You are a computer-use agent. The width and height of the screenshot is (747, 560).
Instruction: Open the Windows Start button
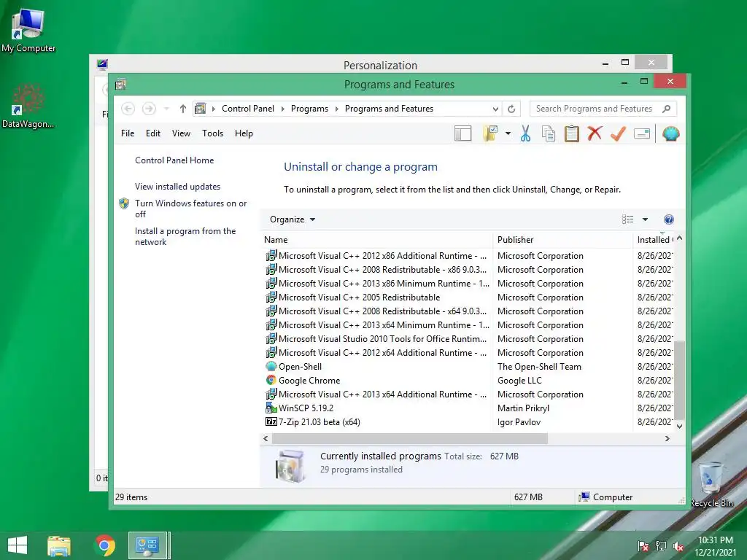pyautogui.click(x=18, y=545)
